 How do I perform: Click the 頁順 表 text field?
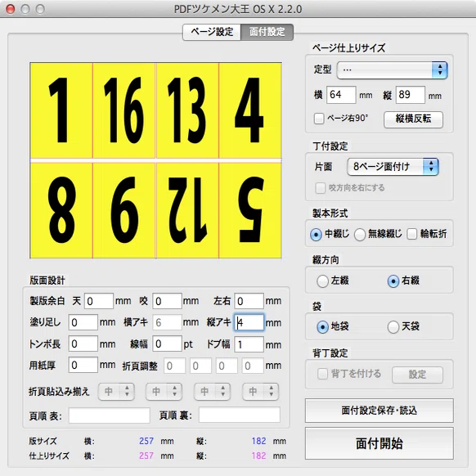[x=110, y=415]
